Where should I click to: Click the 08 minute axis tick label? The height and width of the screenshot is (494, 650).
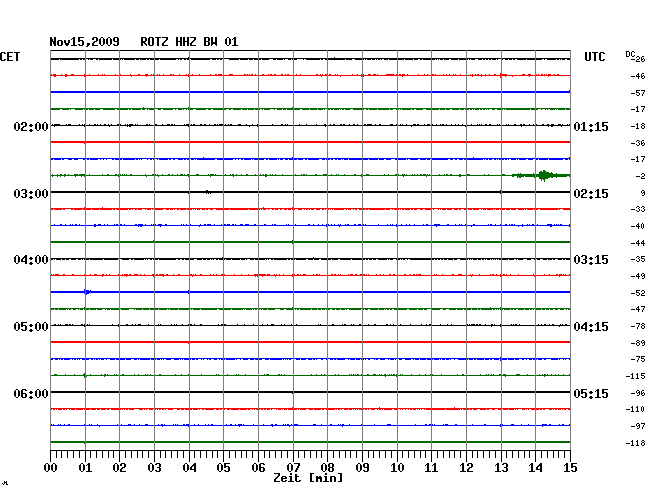pyautogui.click(x=327, y=467)
